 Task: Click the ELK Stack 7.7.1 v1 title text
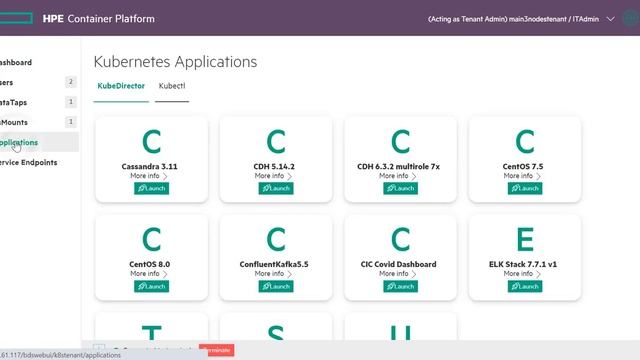(x=523, y=264)
